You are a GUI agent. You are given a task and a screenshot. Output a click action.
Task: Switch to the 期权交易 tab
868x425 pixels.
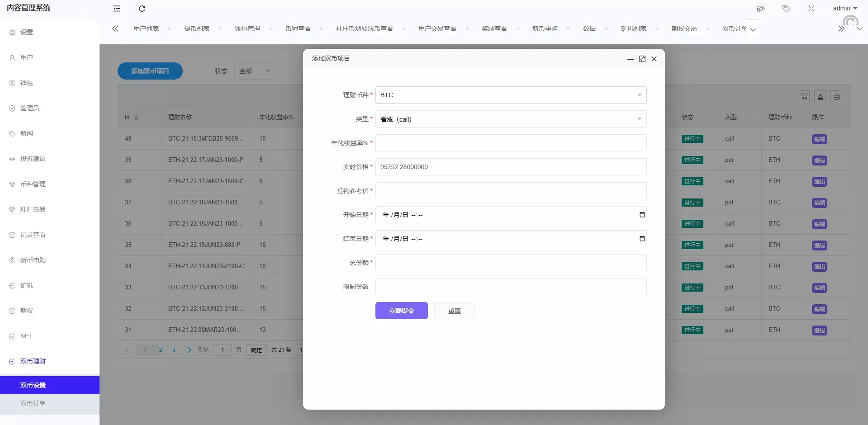684,28
